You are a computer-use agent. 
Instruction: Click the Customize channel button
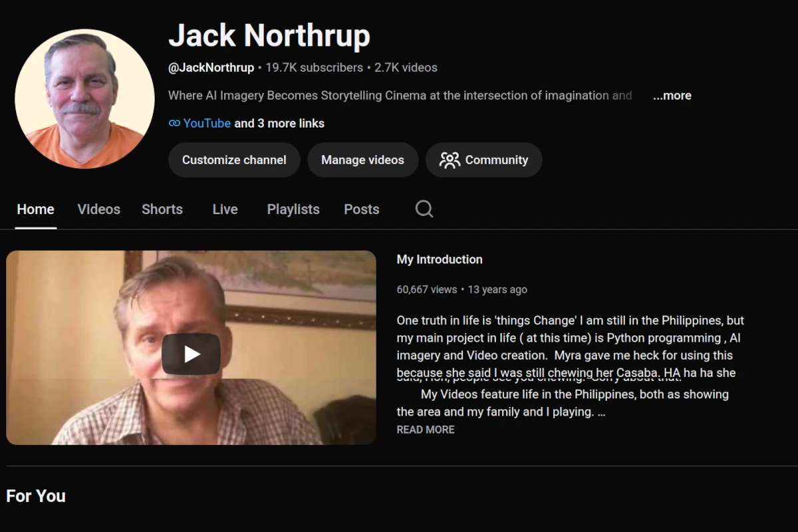[x=234, y=160]
